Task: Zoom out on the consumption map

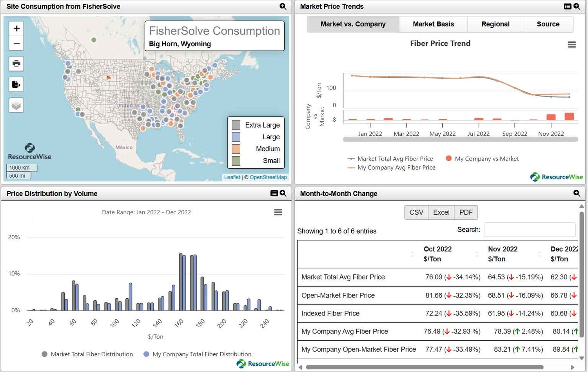Action: click(16, 43)
